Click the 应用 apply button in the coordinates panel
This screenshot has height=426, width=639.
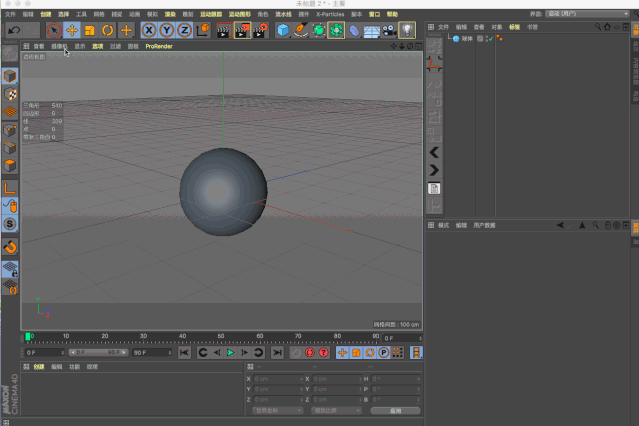point(395,411)
